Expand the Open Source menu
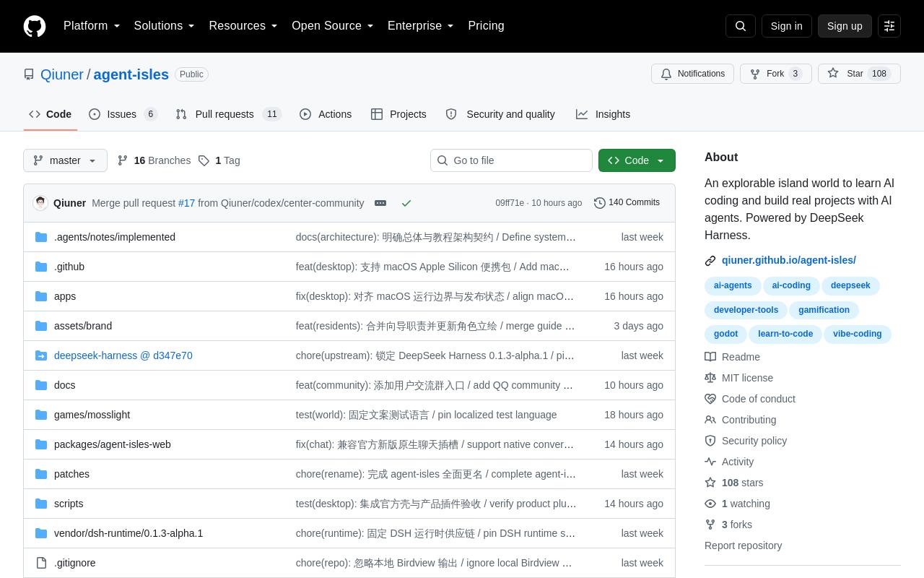Image resolution: width=924 pixels, height=578 pixels. pyautogui.click(x=333, y=26)
